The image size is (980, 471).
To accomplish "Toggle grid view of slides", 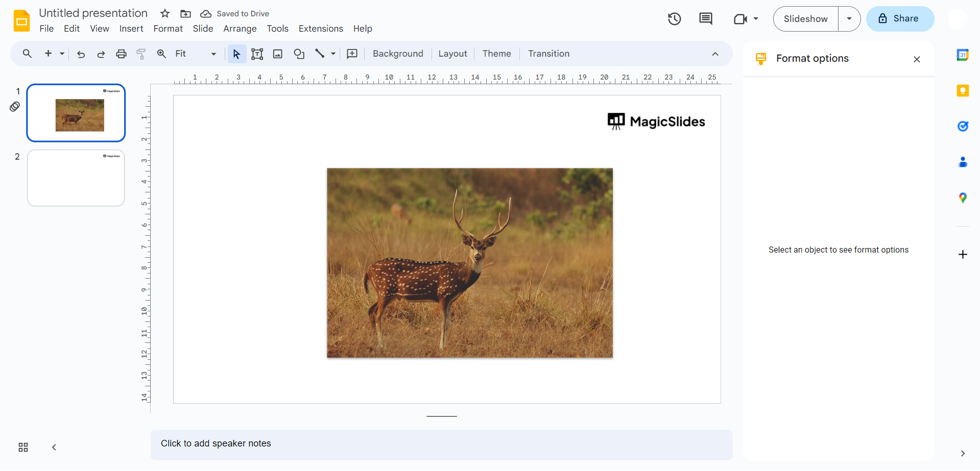I will click(23, 448).
